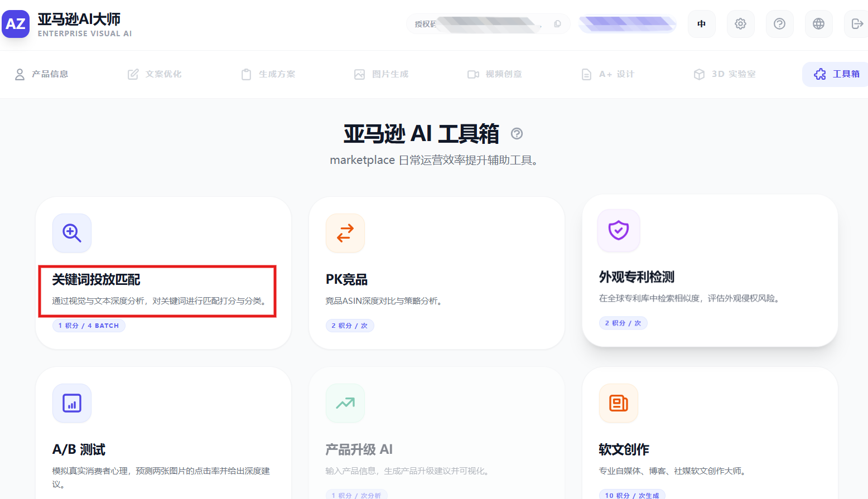Open help via the question mark header icon

pos(779,24)
